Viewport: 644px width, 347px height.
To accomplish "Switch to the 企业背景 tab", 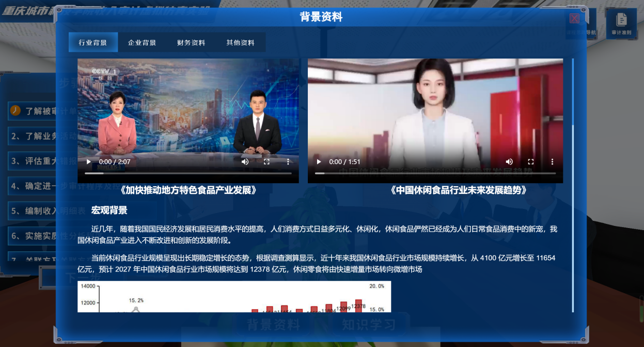I will click(142, 42).
